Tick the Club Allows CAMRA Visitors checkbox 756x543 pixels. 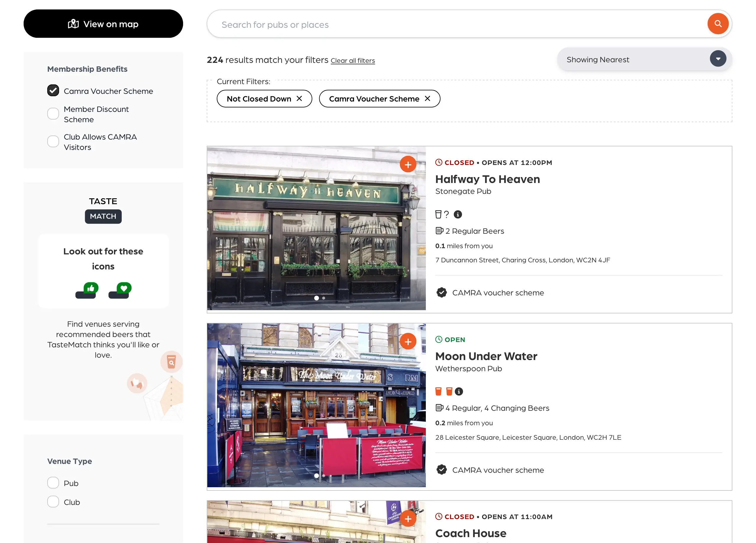(x=53, y=142)
